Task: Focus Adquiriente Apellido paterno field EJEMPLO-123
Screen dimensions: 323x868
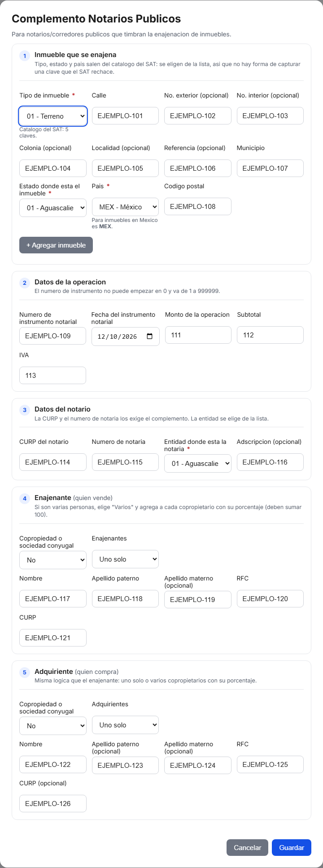Action: coord(125,765)
